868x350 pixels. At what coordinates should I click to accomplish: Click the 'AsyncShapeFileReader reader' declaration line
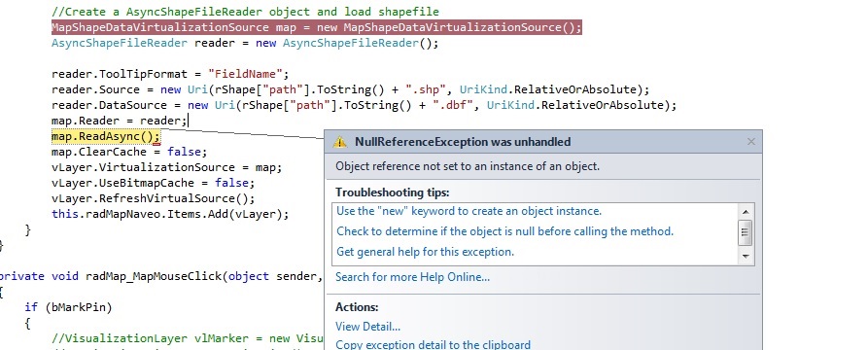tap(245, 43)
